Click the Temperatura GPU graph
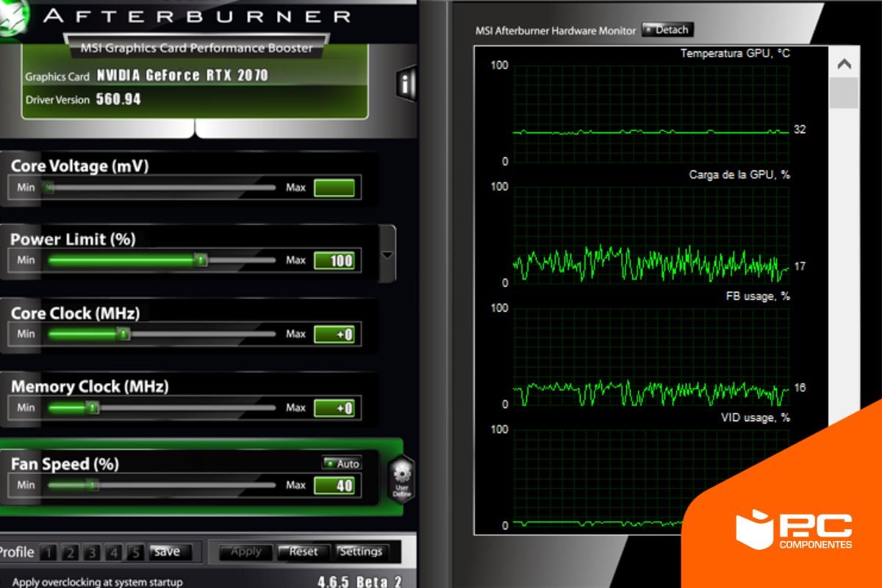This screenshot has height=588, width=882. 651,114
